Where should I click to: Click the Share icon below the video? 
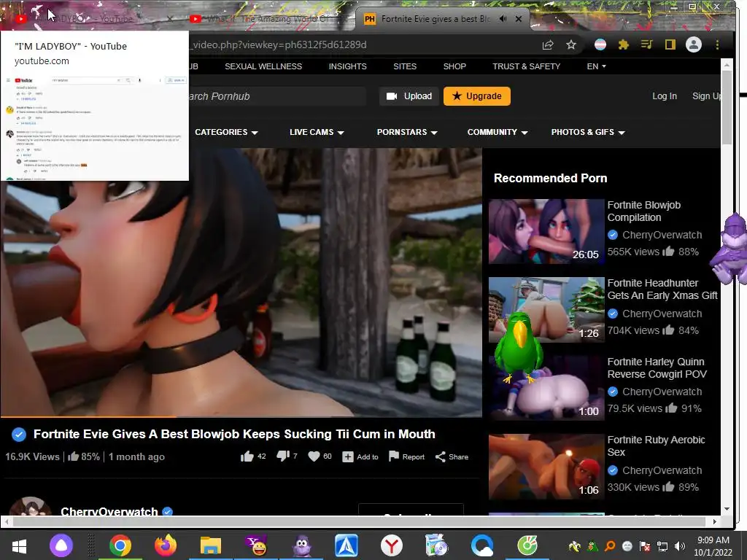click(440, 456)
